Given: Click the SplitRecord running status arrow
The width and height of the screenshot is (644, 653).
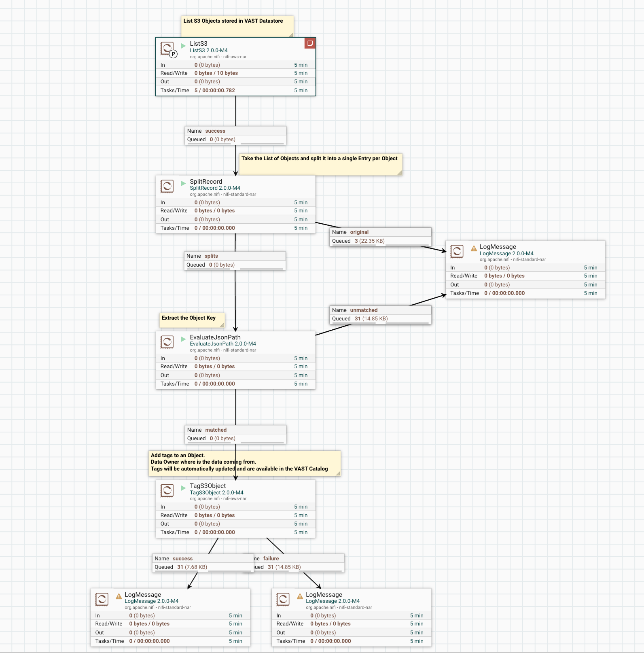Looking at the screenshot, I should coord(183,183).
